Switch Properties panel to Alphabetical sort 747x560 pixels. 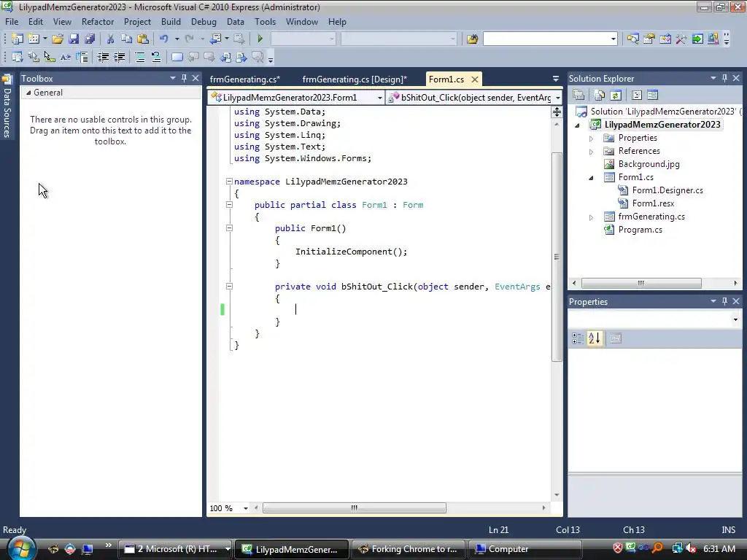pos(595,338)
